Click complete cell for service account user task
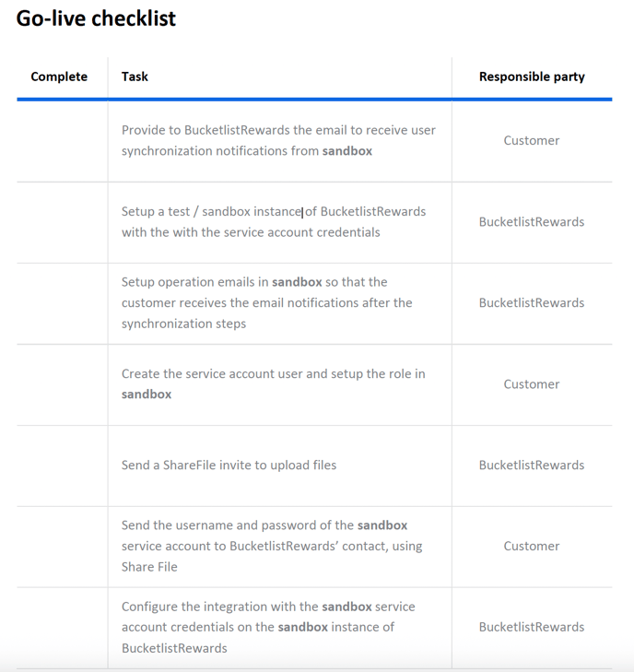 62,384
